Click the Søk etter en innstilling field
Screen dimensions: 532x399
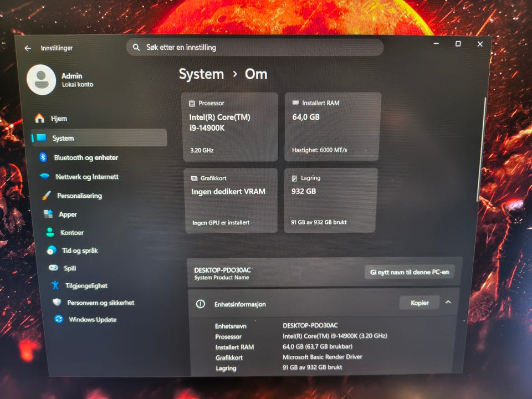pyautogui.click(x=255, y=47)
